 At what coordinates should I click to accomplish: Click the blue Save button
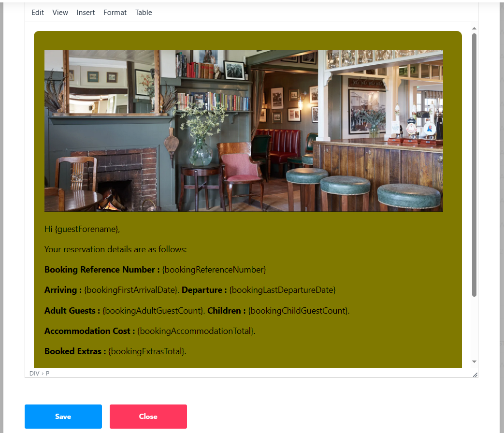(x=63, y=416)
